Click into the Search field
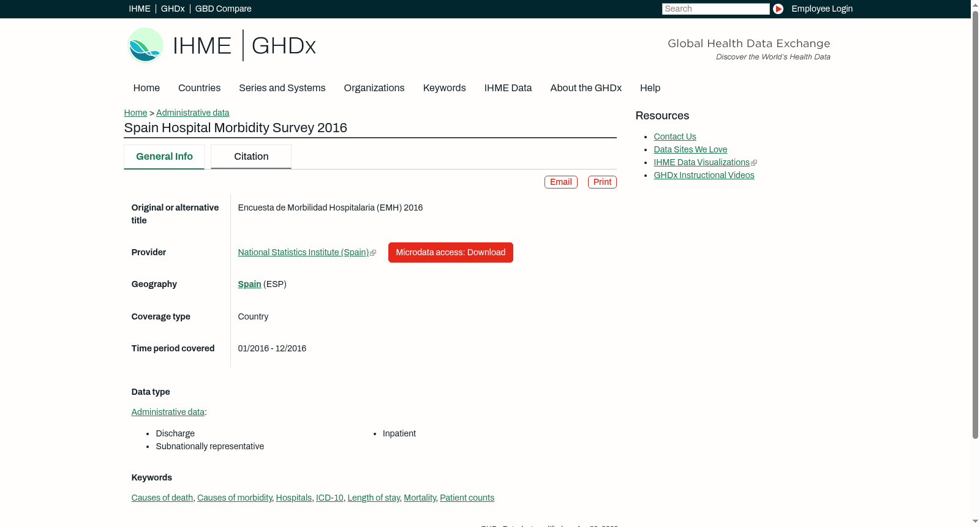 pyautogui.click(x=715, y=9)
